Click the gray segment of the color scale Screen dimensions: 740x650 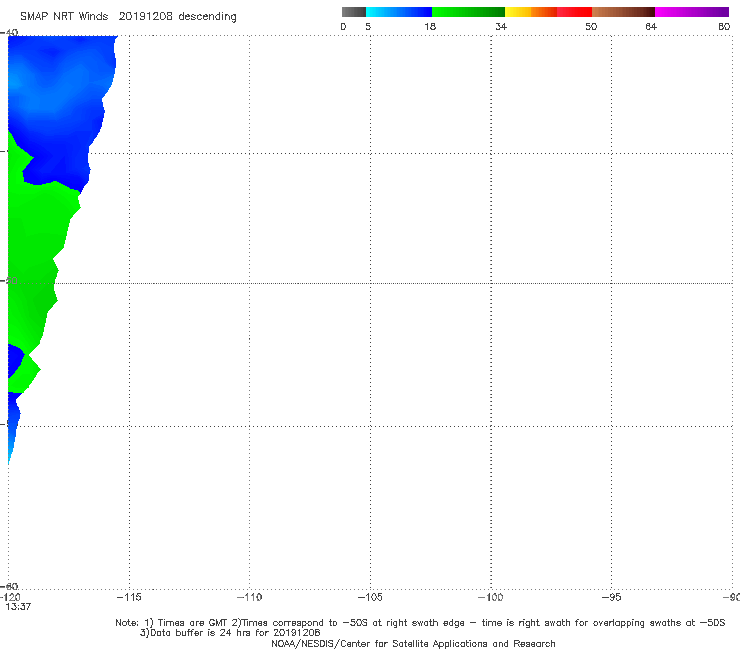[x=353, y=12]
